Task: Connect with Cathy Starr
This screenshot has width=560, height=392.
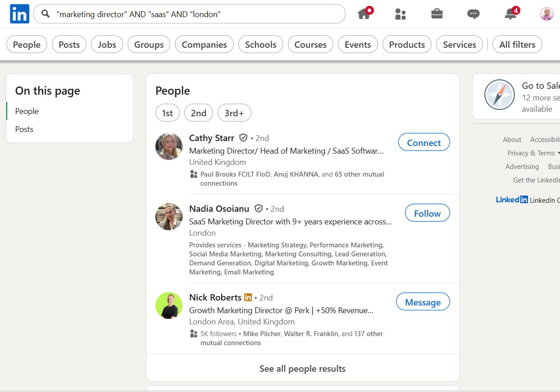Action: tap(424, 142)
